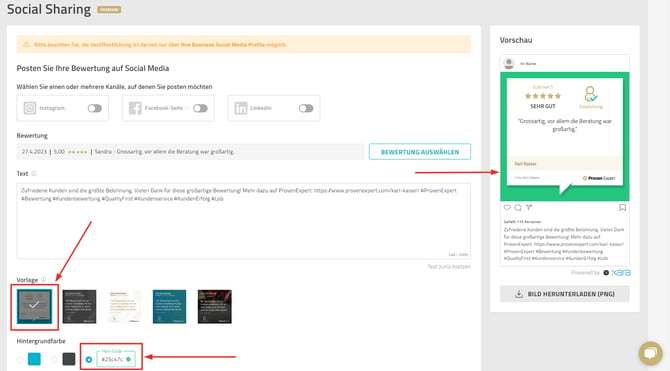Screen dimensions: 670x371
Task: Select the white beige template thumbnail
Action: coord(124,306)
